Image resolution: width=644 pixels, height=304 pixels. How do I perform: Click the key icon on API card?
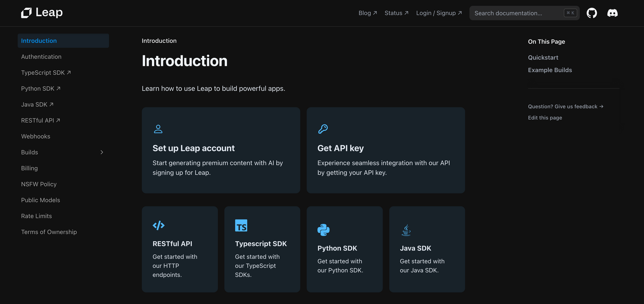[323, 129]
